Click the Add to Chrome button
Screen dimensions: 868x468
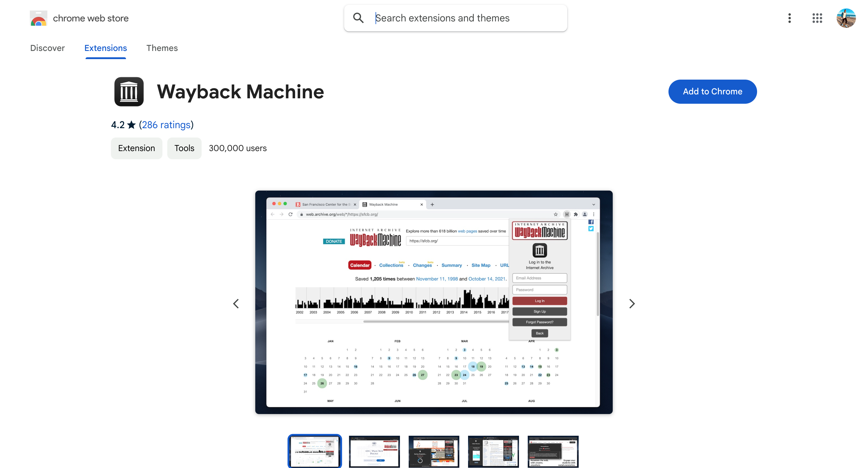[712, 91]
